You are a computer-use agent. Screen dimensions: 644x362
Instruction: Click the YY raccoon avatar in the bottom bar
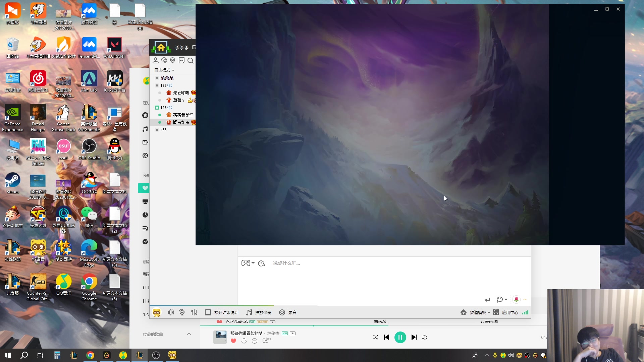coord(157,312)
